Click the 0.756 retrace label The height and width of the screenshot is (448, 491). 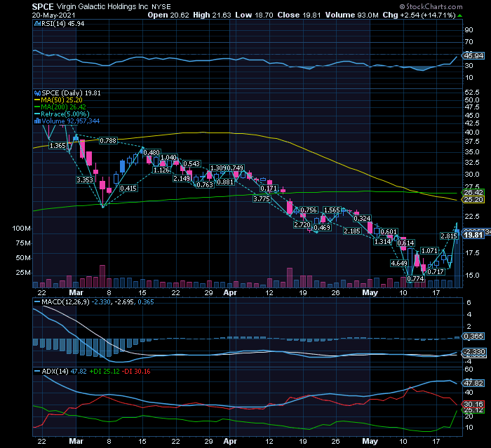tap(309, 210)
